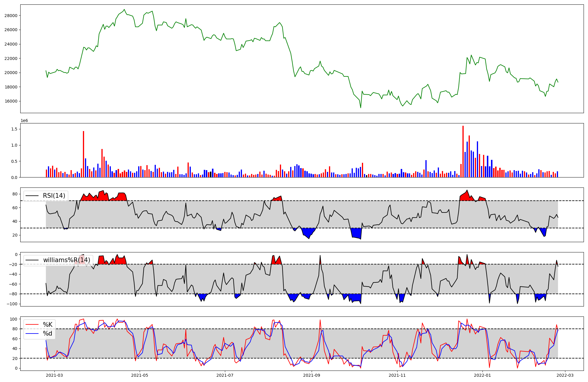The width and height of the screenshot is (588, 382).
Task: Click the RSI(14) legend entry
Action: (54, 196)
